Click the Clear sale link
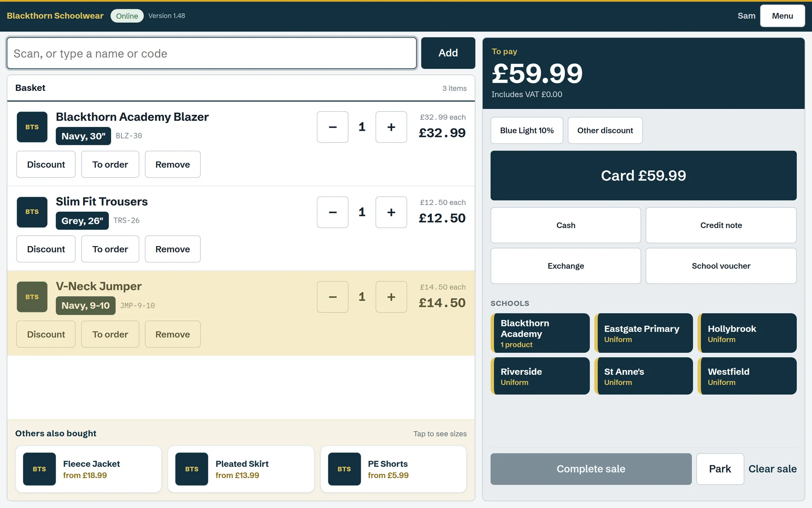Screen dimensions: 812x508 (773, 469)
